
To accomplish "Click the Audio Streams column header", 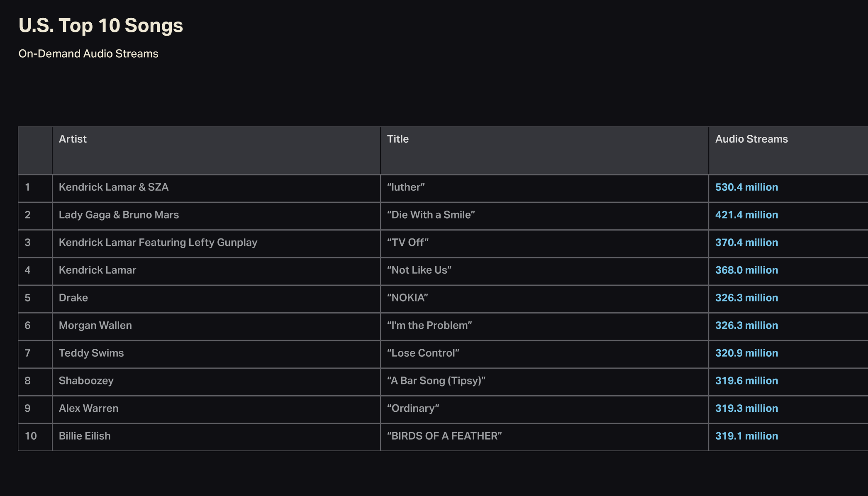I will click(x=751, y=139).
